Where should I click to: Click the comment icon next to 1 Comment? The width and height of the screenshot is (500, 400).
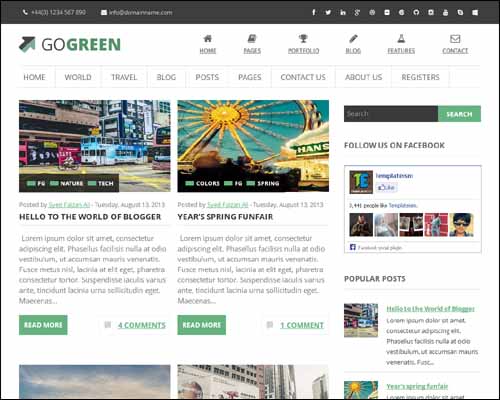coord(270,324)
